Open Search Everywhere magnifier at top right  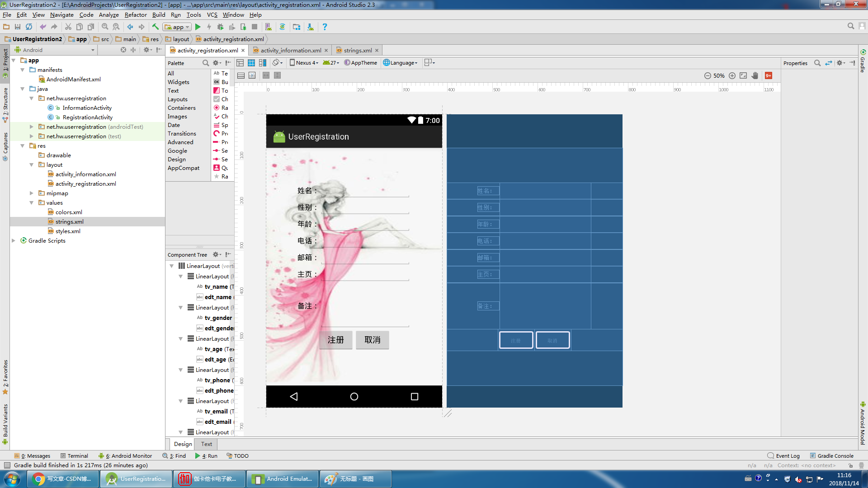pos(850,26)
